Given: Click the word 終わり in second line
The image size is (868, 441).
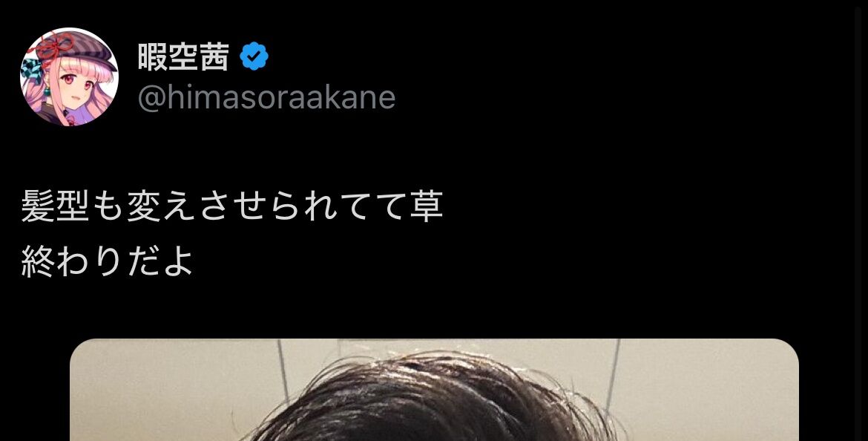Looking at the screenshot, I should (71, 261).
